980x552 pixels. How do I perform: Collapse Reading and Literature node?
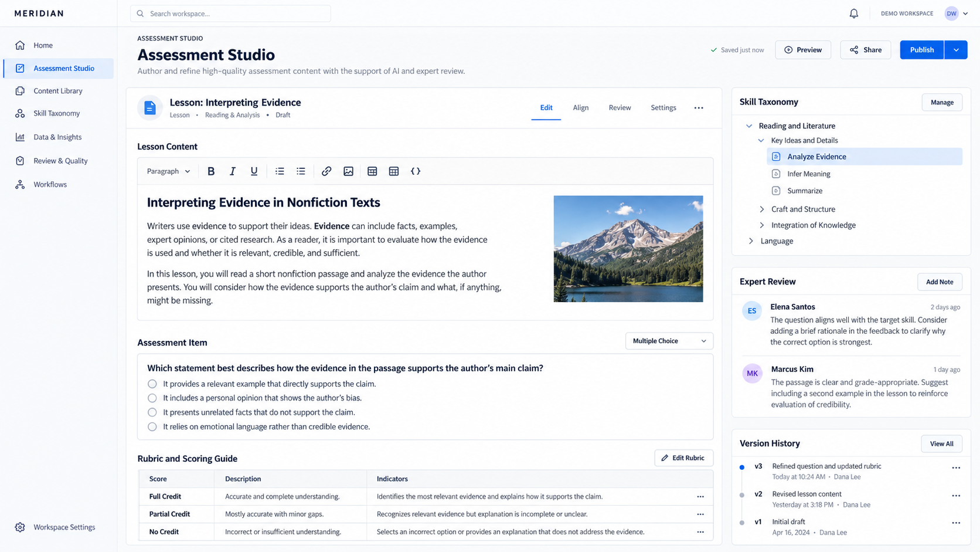[x=749, y=126]
